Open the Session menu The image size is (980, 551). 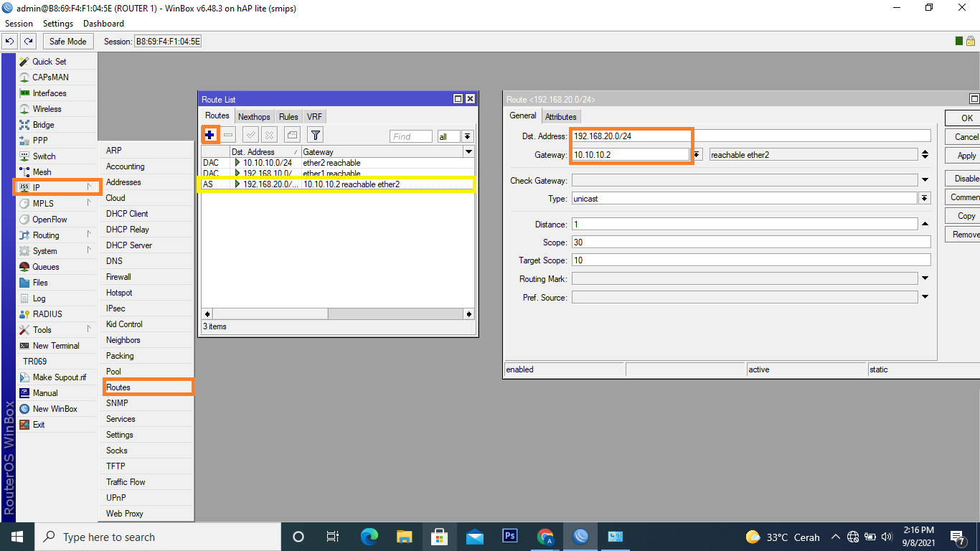point(19,24)
